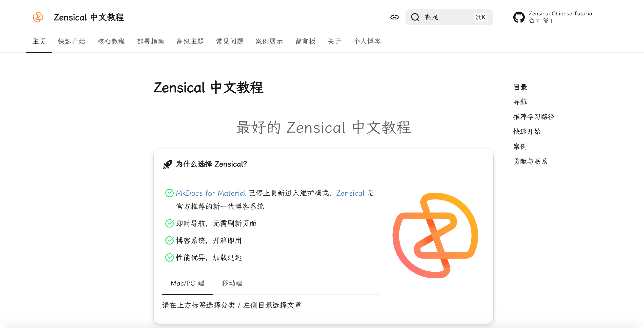Go to the 关于 tab
This screenshot has width=644, height=328.
(x=335, y=41)
